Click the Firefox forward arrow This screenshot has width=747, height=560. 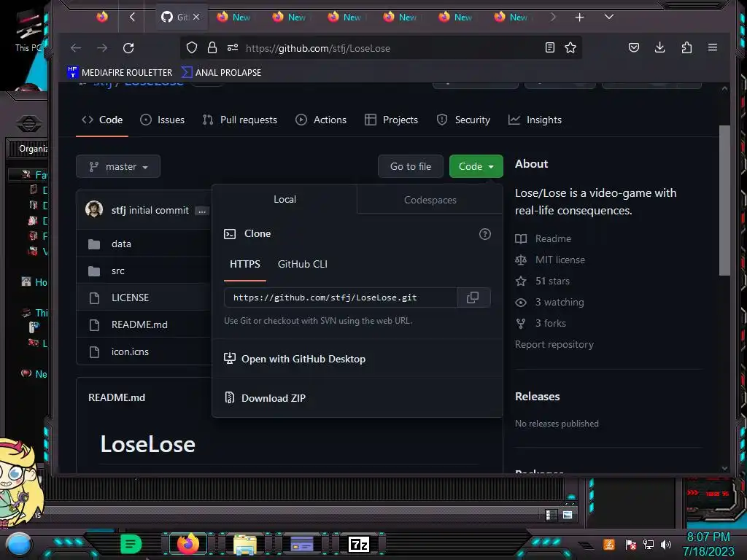[102, 48]
